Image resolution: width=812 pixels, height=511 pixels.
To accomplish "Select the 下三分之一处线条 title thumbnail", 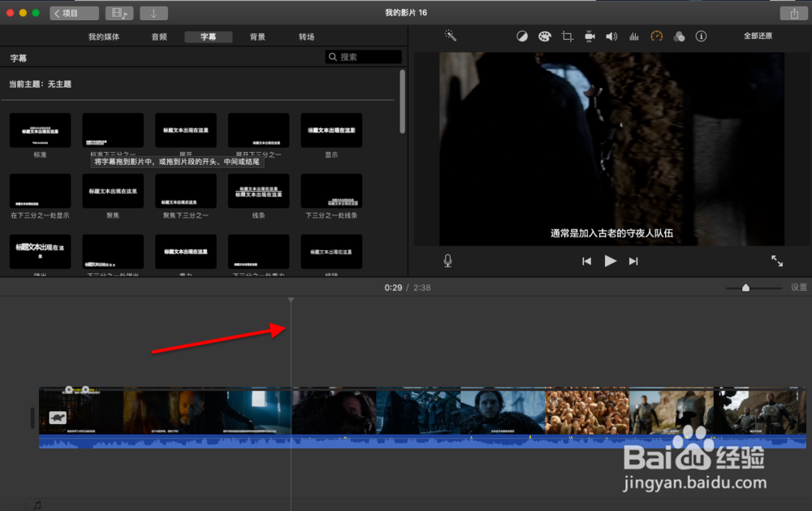I will (x=331, y=191).
